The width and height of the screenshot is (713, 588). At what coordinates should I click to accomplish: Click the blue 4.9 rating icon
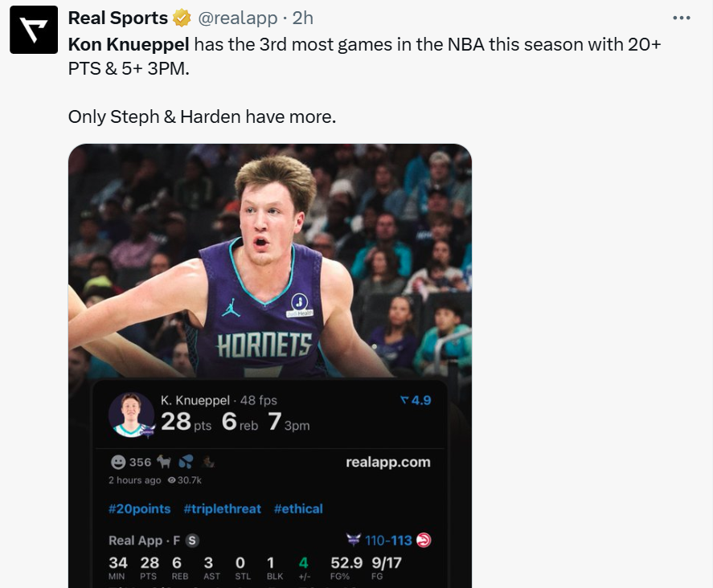click(404, 400)
